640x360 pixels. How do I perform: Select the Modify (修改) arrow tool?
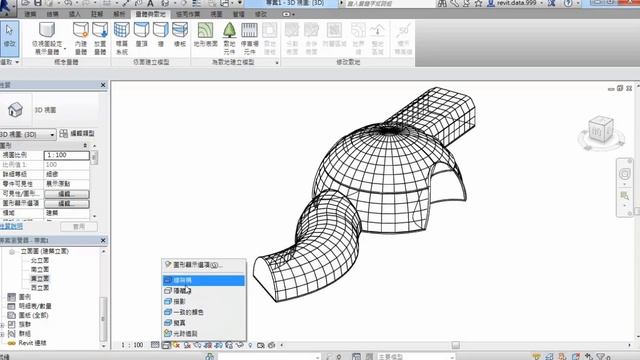[x=9, y=38]
